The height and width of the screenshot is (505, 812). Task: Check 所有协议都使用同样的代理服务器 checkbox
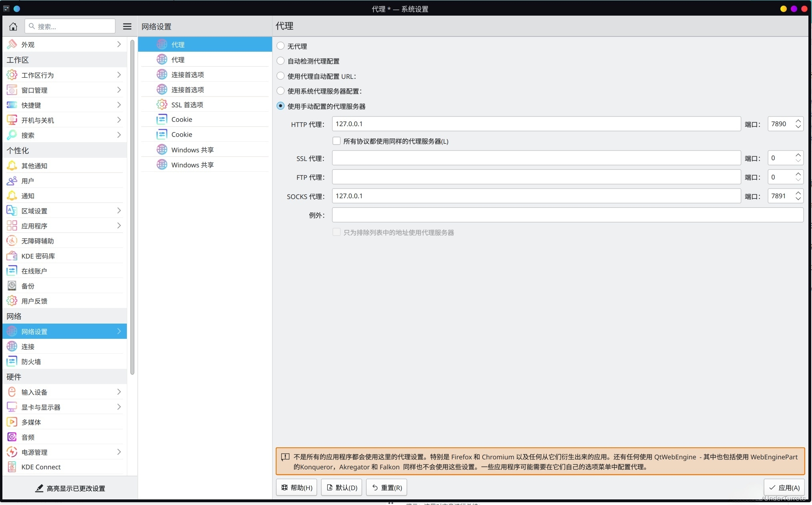(x=337, y=141)
